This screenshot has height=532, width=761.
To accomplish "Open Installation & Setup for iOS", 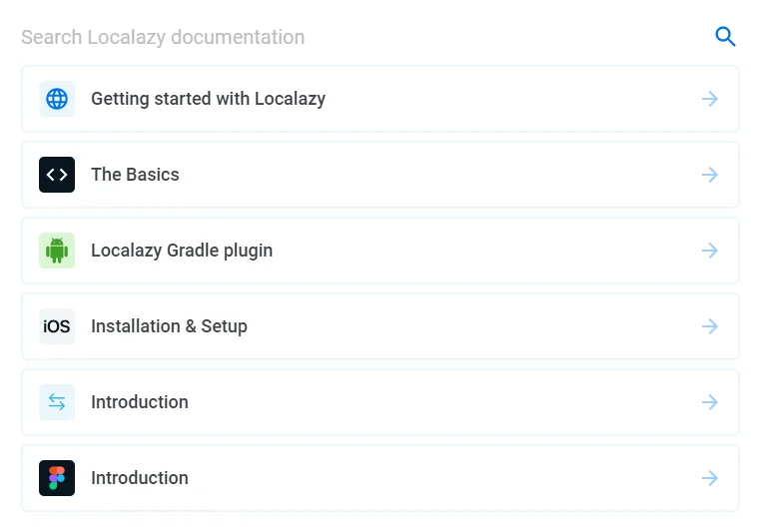I will point(169,326).
